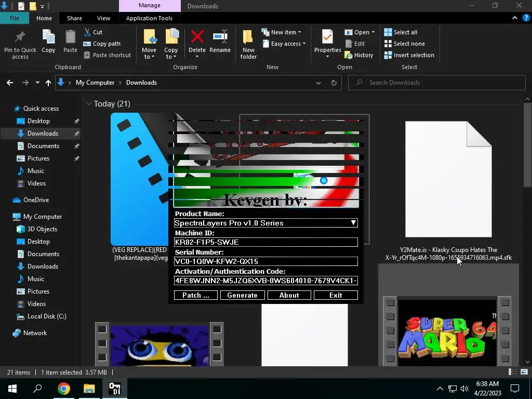Go back with the back arrow
532x399 pixels.
coord(10,83)
